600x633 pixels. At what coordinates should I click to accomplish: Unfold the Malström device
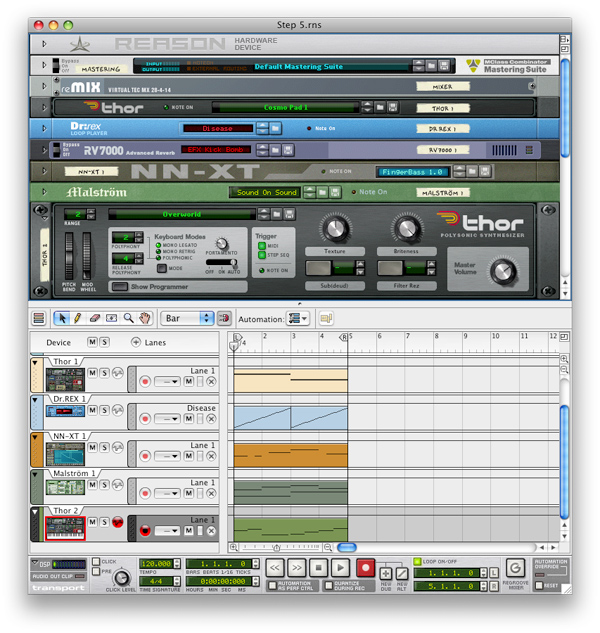(x=44, y=192)
